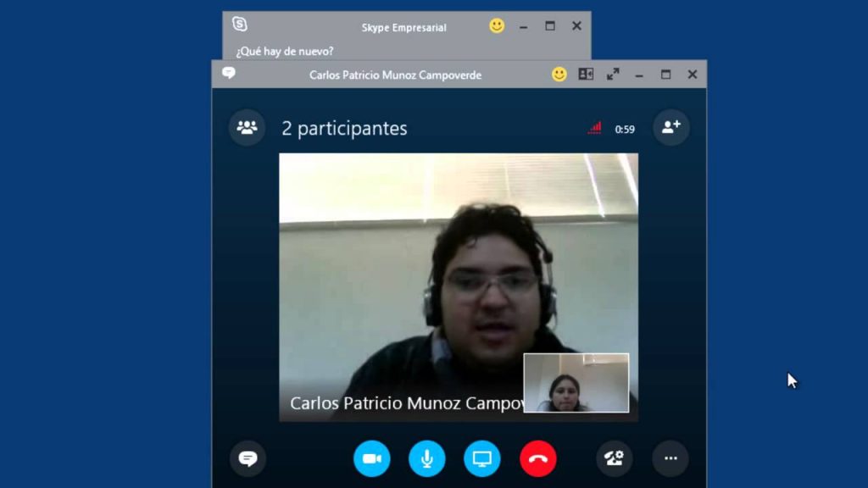This screenshot has width=868, height=488.
Task: Close the Skype Empresarial window
Action: coord(576,26)
